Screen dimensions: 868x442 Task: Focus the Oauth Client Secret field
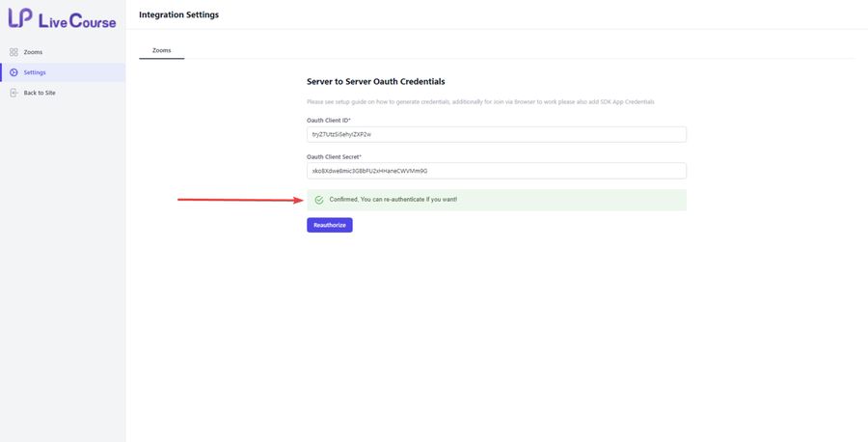click(497, 171)
